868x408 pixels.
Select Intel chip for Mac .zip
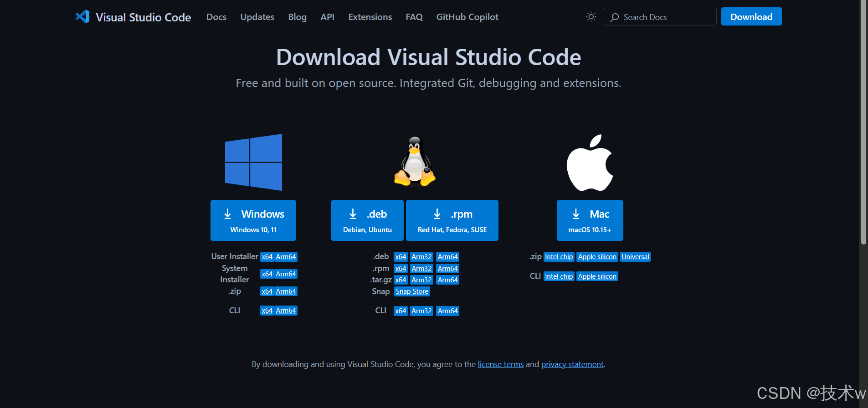click(559, 257)
